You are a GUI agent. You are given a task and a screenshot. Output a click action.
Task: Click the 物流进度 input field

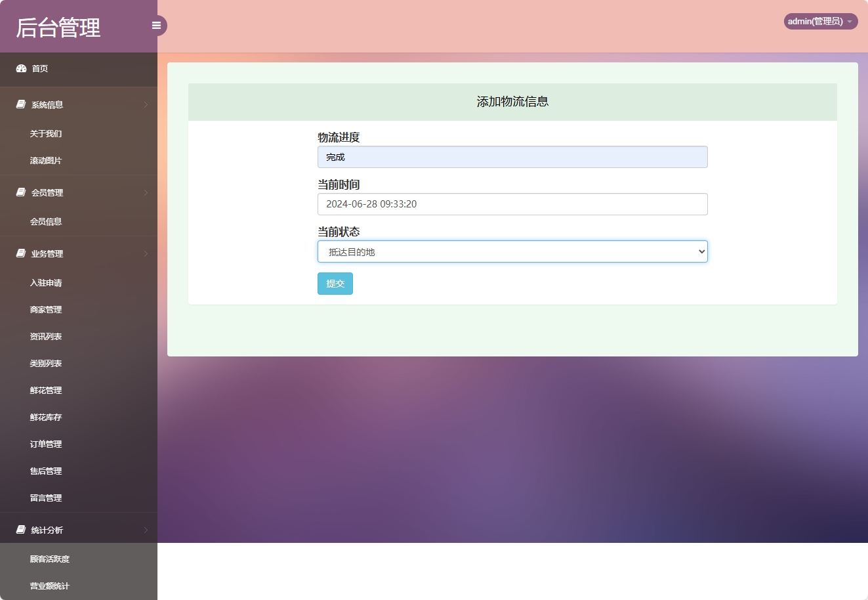(x=512, y=157)
